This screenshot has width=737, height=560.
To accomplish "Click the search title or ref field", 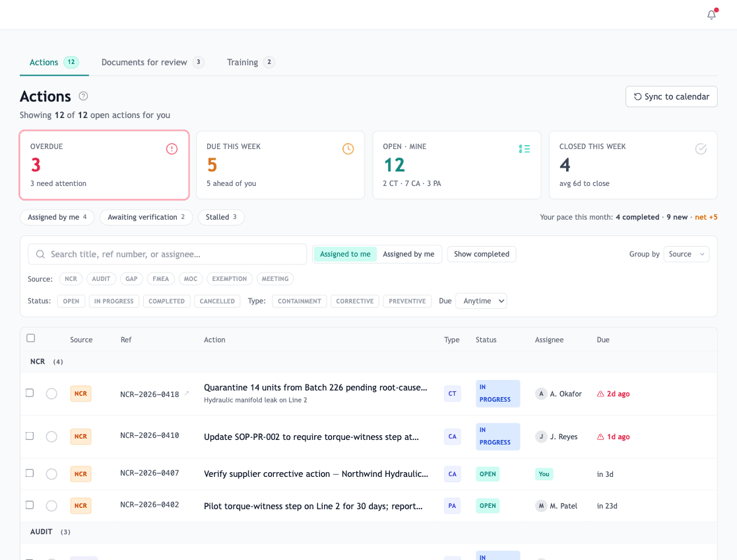I will [x=168, y=254].
